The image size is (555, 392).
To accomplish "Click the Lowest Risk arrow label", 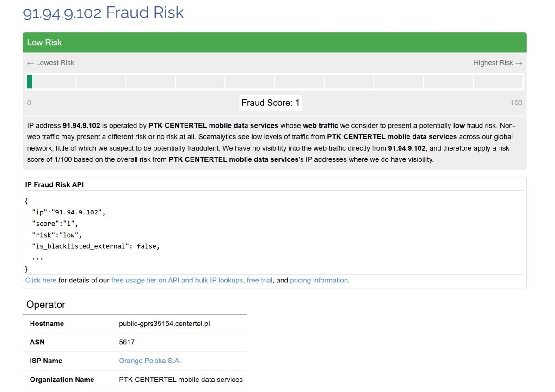I will 51,63.
